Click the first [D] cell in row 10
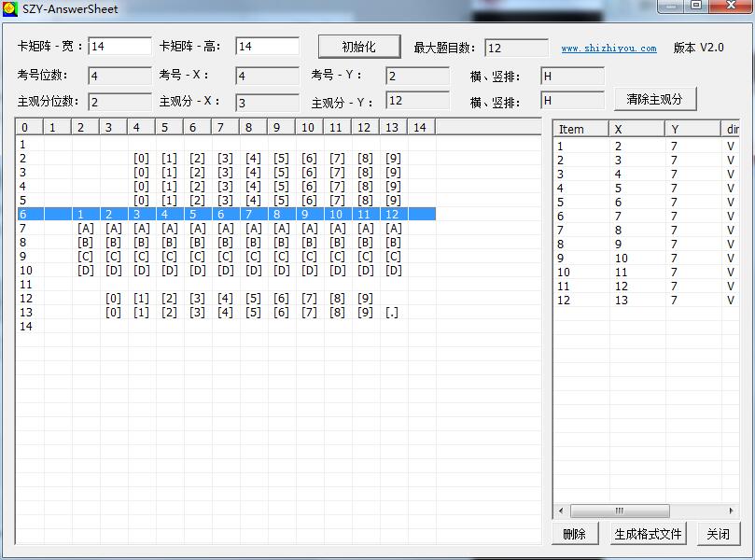The width and height of the screenshot is (755, 560). (x=85, y=270)
